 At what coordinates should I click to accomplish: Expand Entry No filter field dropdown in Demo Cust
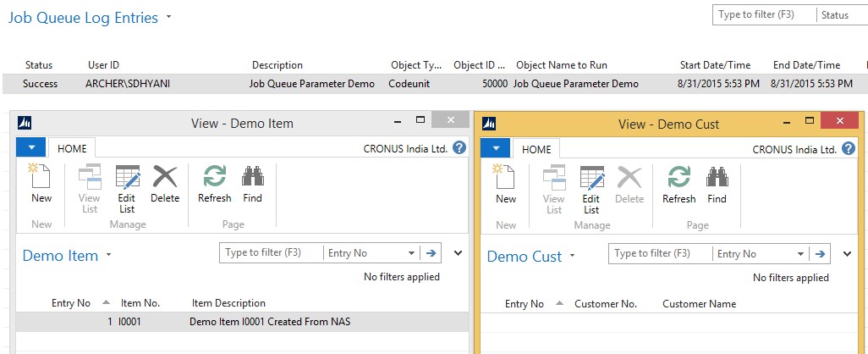tap(800, 254)
